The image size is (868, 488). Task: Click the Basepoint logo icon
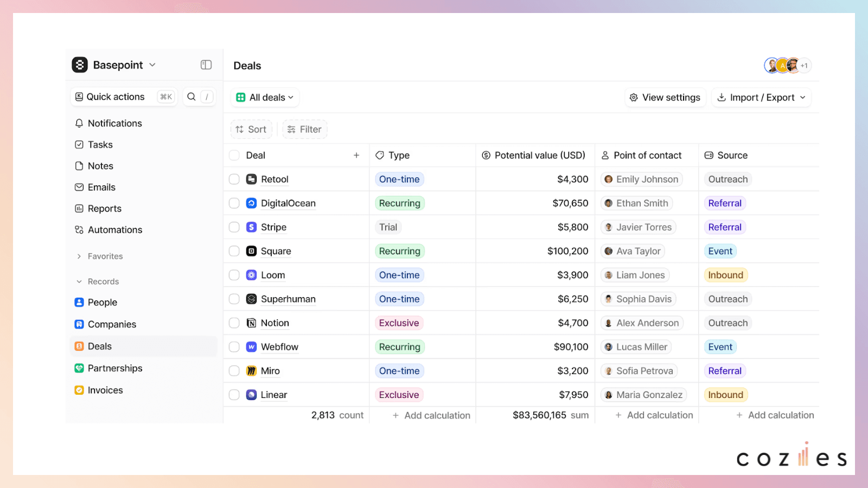point(80,65)
